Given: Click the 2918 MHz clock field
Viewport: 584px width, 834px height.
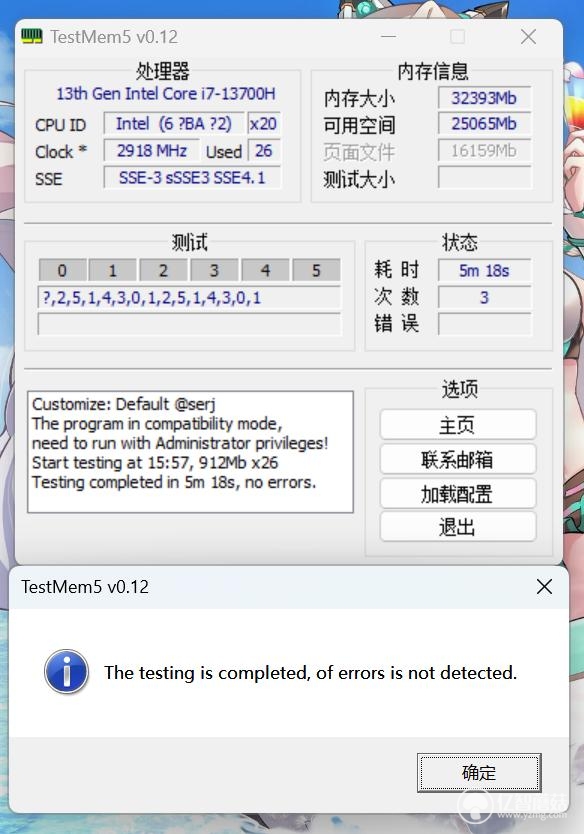Looking at the screenshot, I should [x=152, y=151].
